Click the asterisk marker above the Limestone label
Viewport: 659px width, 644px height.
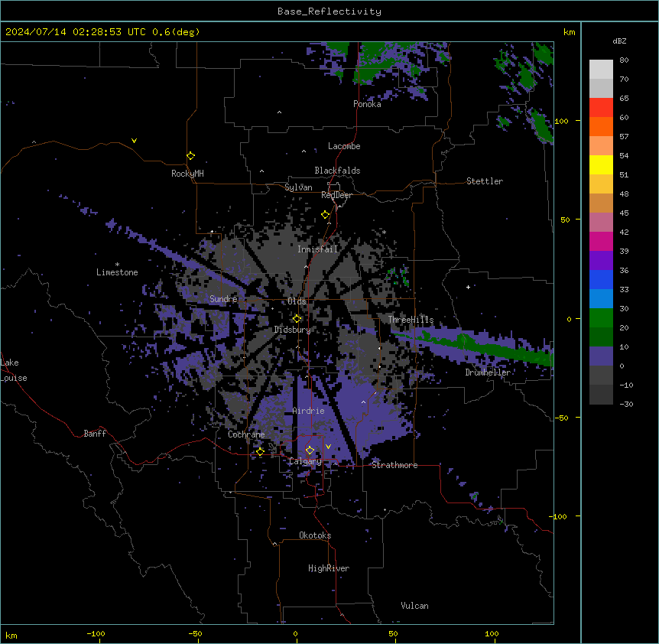pyautogui.click(x=117, y=265)
